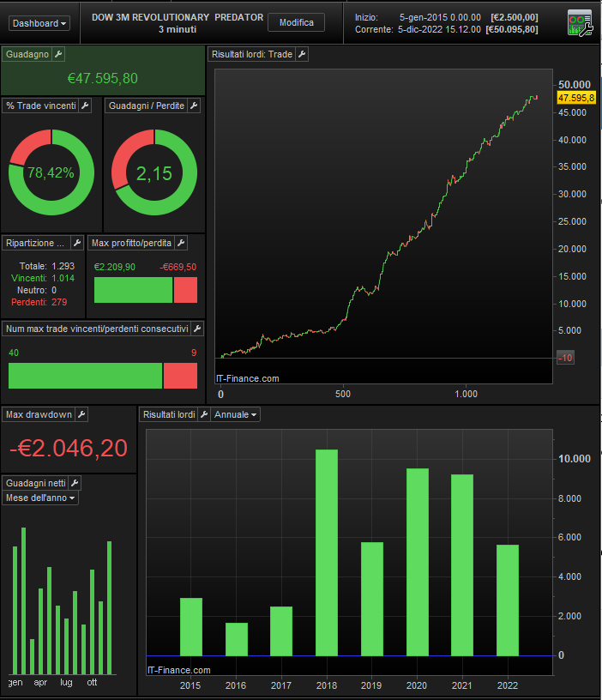Open the report settings icon top right
Image resolution: width=602 pixels, height=700 pixels.
coord(580,23)
